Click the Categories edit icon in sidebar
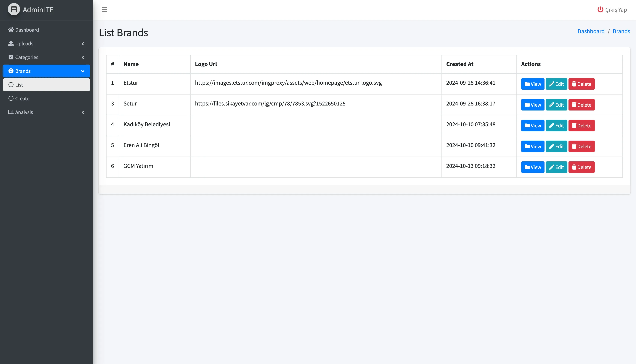 pos(11,57)
